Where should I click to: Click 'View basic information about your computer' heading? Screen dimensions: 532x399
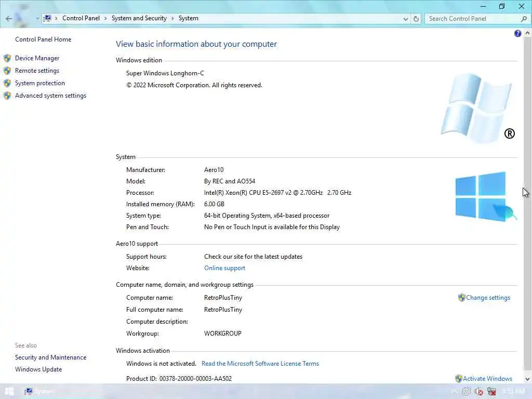196,44
